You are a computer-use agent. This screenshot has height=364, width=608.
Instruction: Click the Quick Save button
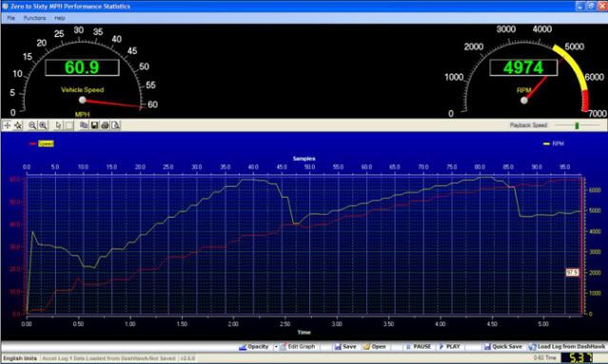point(503,347)
